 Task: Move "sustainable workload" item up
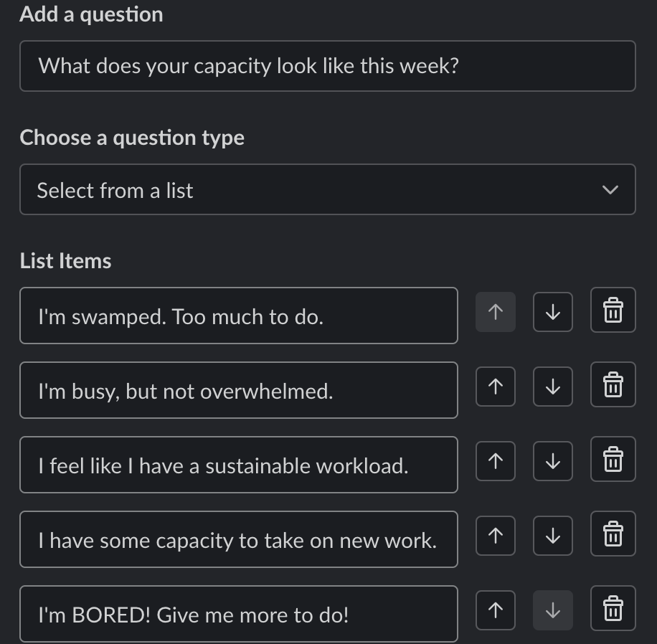[495, 461]
